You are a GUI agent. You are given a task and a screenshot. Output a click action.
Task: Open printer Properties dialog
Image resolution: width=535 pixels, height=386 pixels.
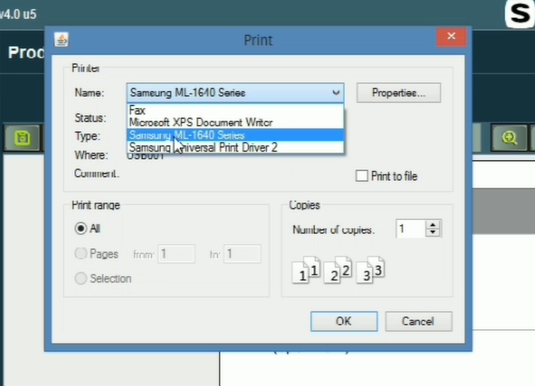399,93
